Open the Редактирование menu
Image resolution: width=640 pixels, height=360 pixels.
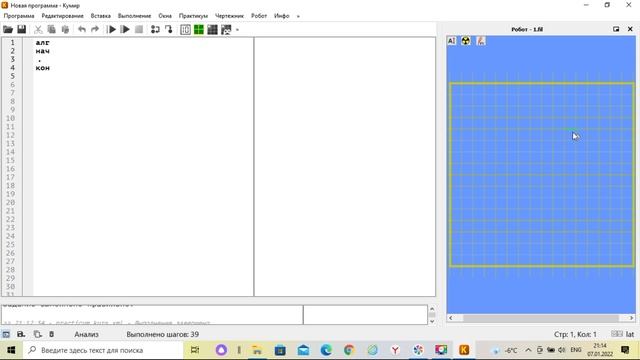tap(62, 16)
